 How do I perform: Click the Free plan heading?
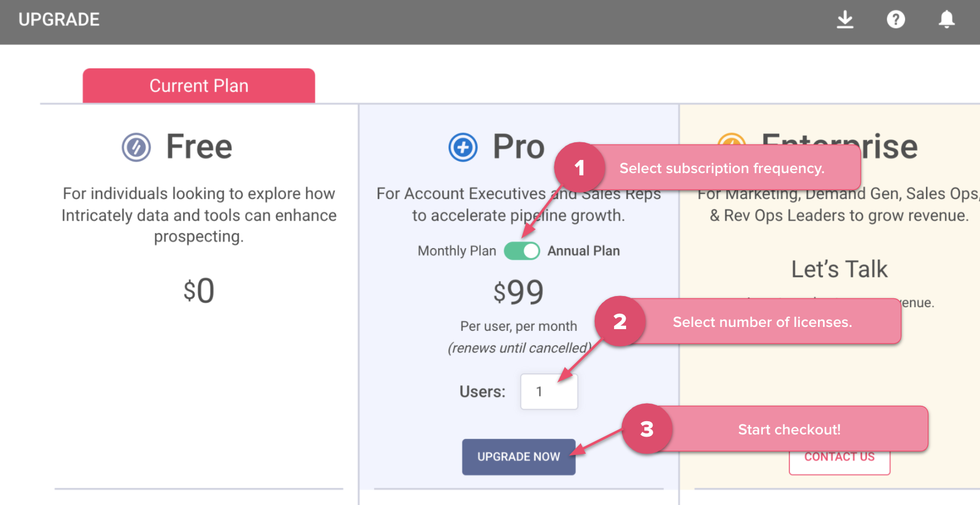coord(199,147)
